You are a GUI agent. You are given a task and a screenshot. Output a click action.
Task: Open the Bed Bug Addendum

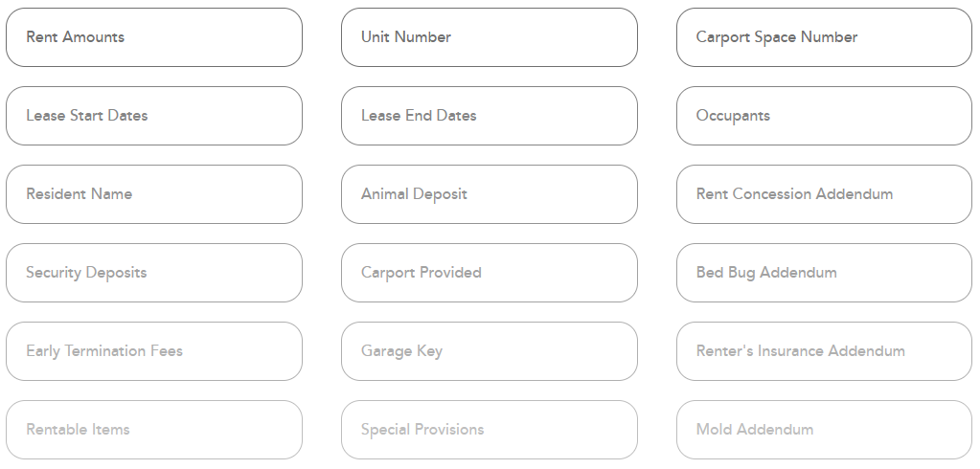pos(825,273)
